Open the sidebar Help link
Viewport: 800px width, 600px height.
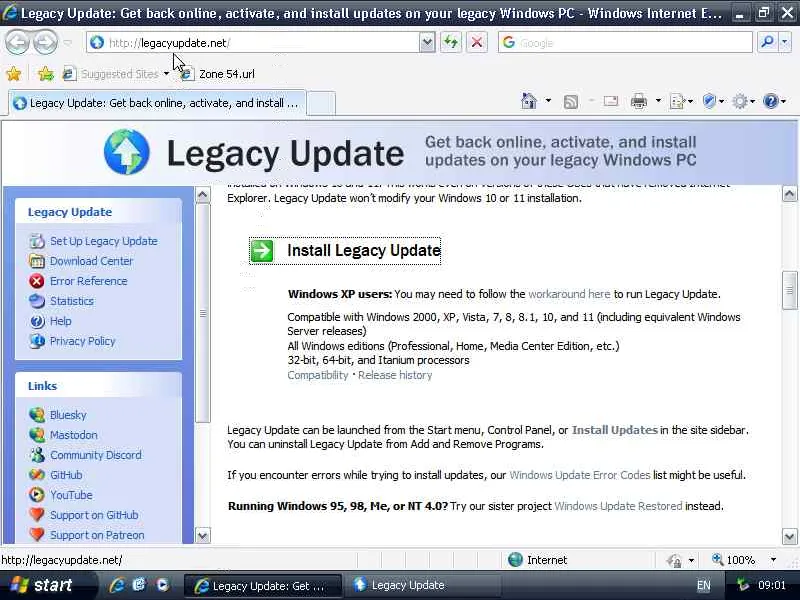click(x=61, y=321)
